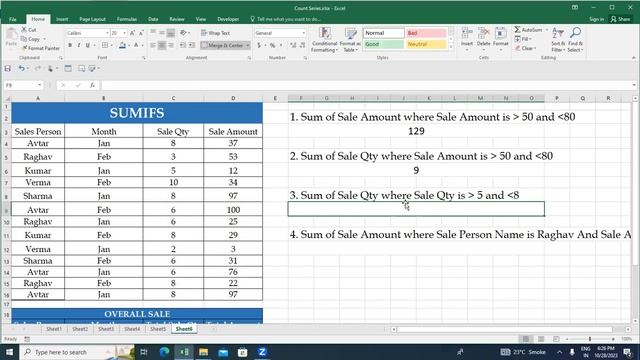Open the Clear dropdown
640x360 pixels.
[525, 48]
